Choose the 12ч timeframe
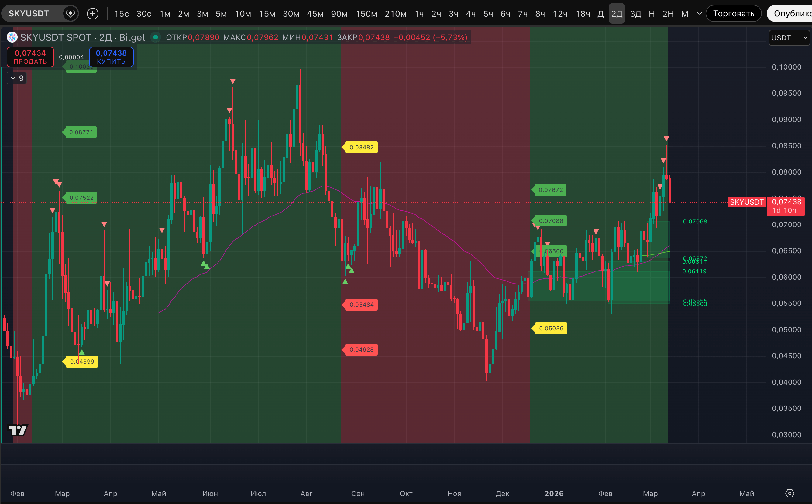 [x=560, y=14]
